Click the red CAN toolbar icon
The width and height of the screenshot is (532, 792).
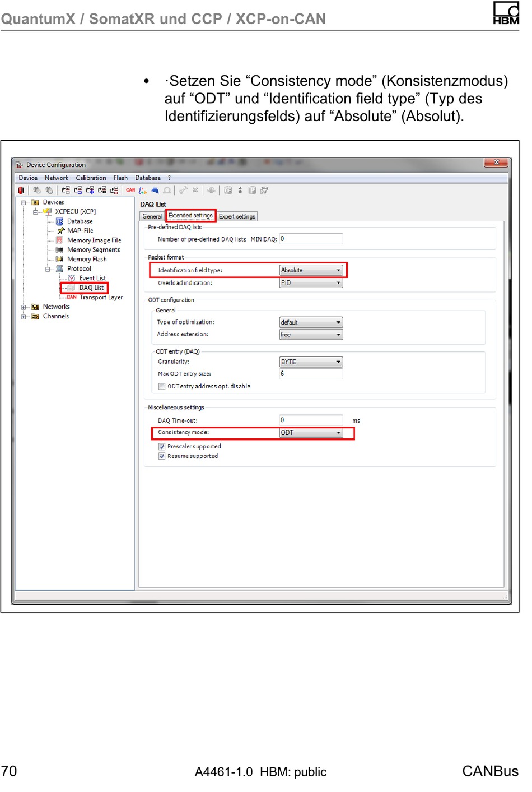[x=130, y=191]
